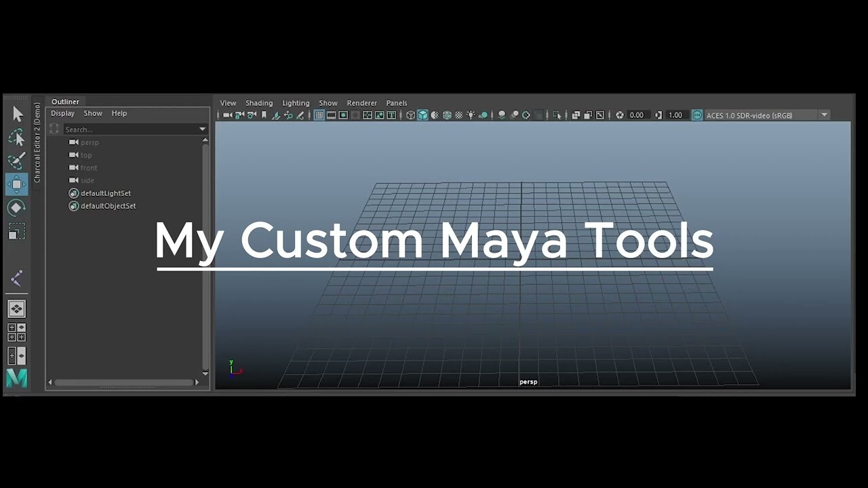
Task: Select the Scale tool
Action: point(16,231)
